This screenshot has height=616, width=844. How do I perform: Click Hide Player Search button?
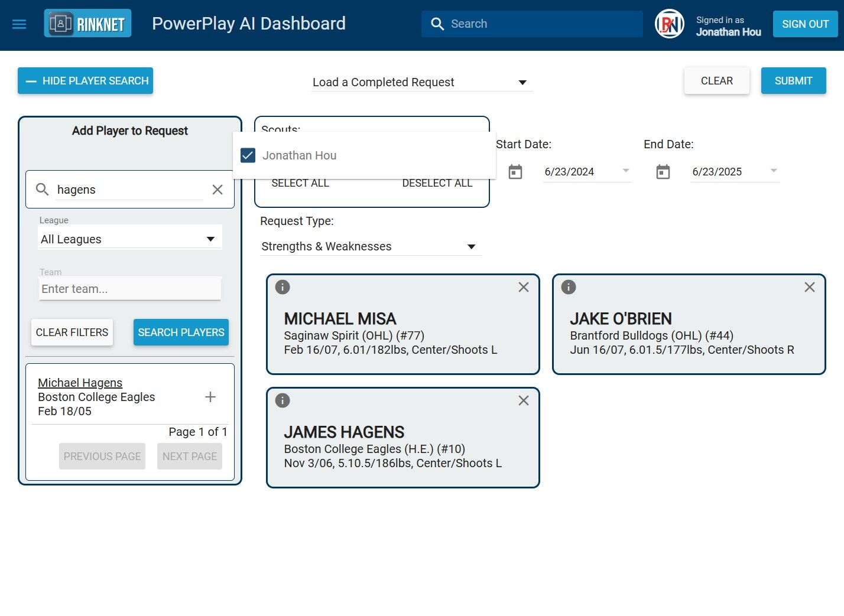pyautogui.click(x=86, y=81)
